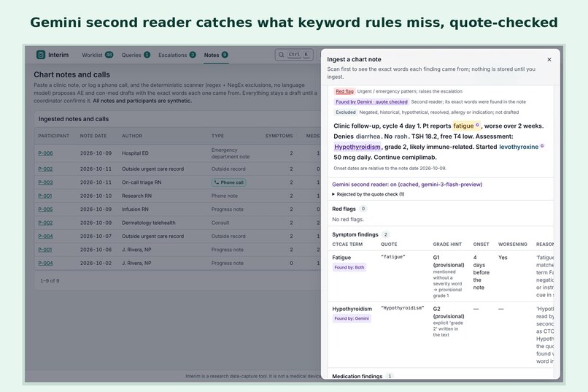Click the Fatigue CTCAE term cell
Viewport: 588px width, 392px height.
point(341,258)
